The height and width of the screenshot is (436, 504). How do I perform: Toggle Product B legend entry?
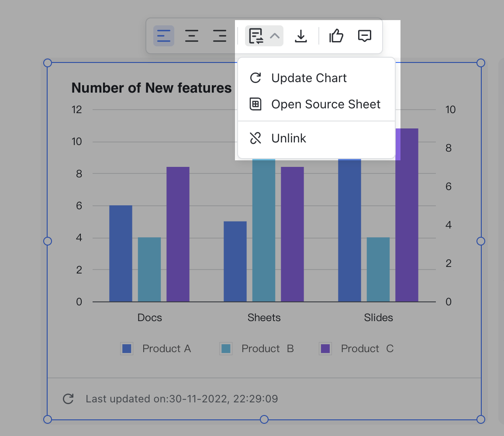point(257,349)
